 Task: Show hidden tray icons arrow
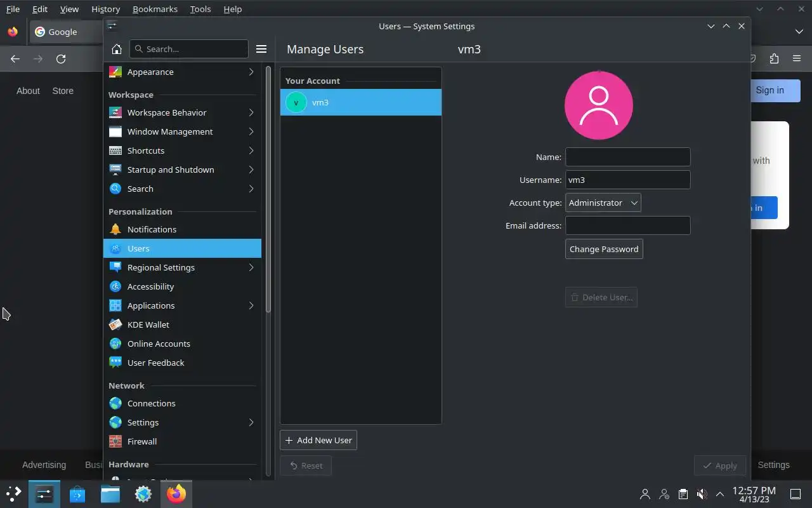coord(720,493)
